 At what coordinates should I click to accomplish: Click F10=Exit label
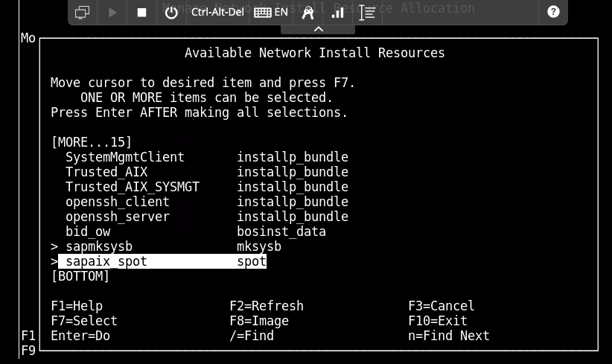point(438,321)
